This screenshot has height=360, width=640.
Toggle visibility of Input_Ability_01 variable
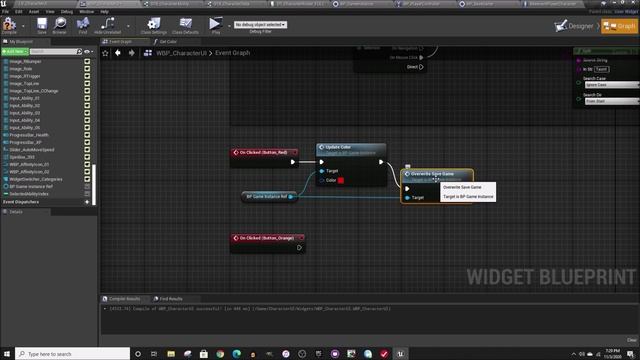tap(87, 98)
